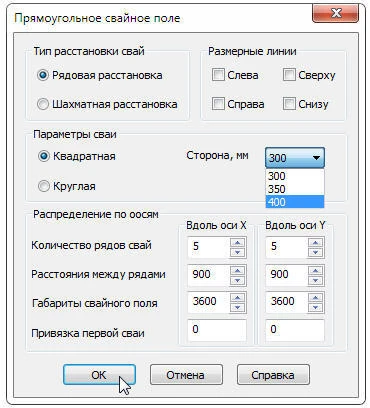370x408 pixels.
Task: Decrease row spacing along Y axis
Action: pyautogui.click(x=315, y=280)
